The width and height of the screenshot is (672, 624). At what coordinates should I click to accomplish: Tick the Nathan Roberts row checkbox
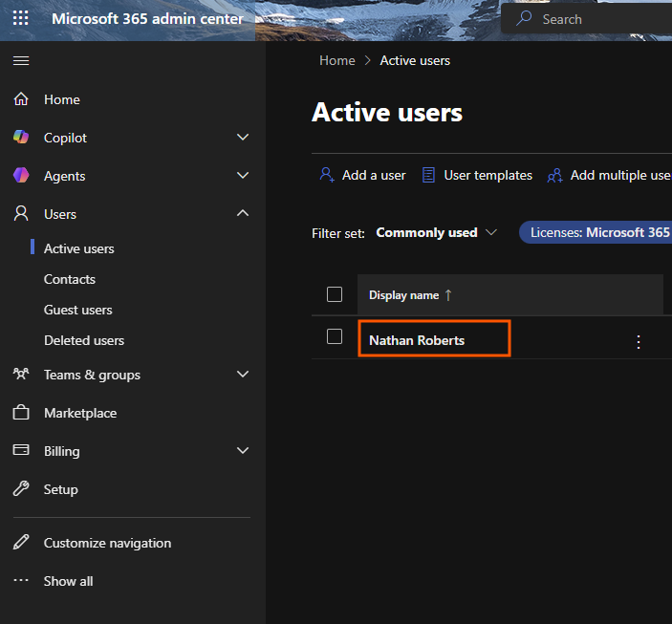(x=335, y=336)
